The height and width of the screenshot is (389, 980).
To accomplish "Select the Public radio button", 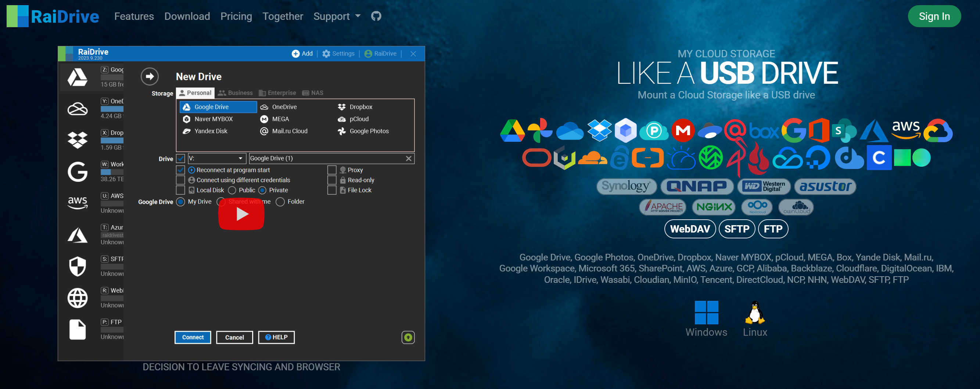I will (x=232, y=190).
